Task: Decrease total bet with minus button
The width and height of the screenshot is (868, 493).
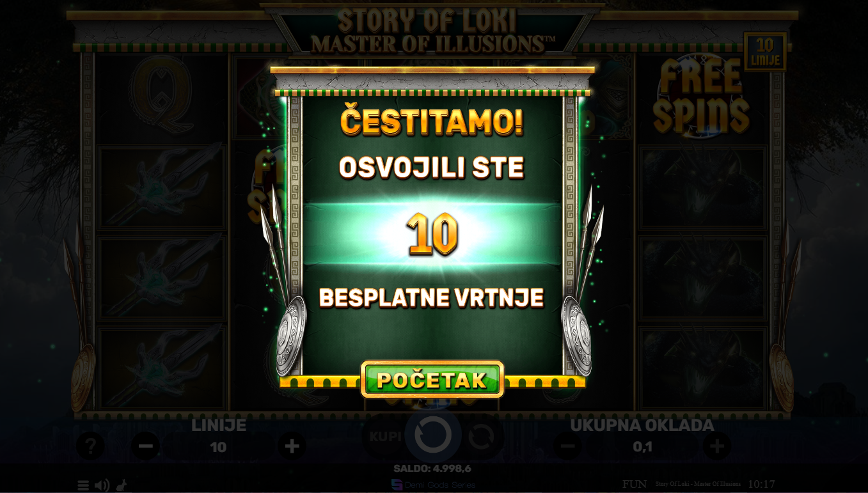Action: (567, 446)
